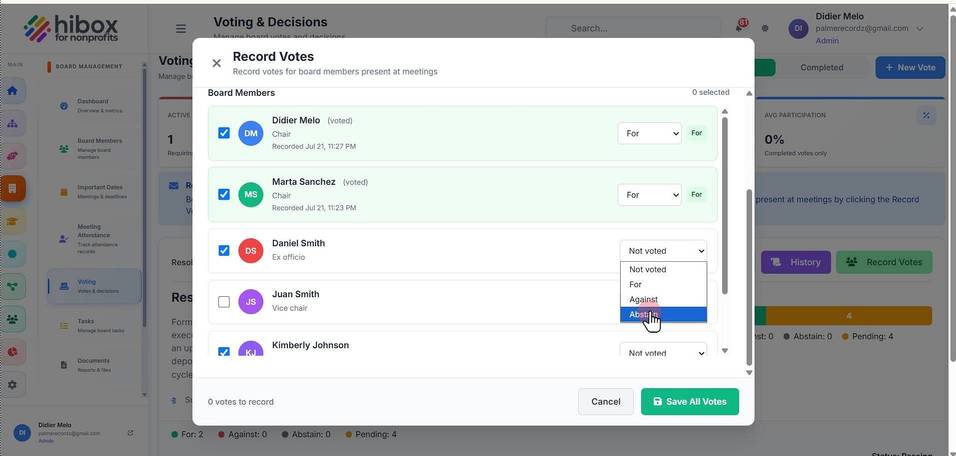Click the dark theme dot icon
Viewport: 956px width, 456px height.
coord(765,28)
